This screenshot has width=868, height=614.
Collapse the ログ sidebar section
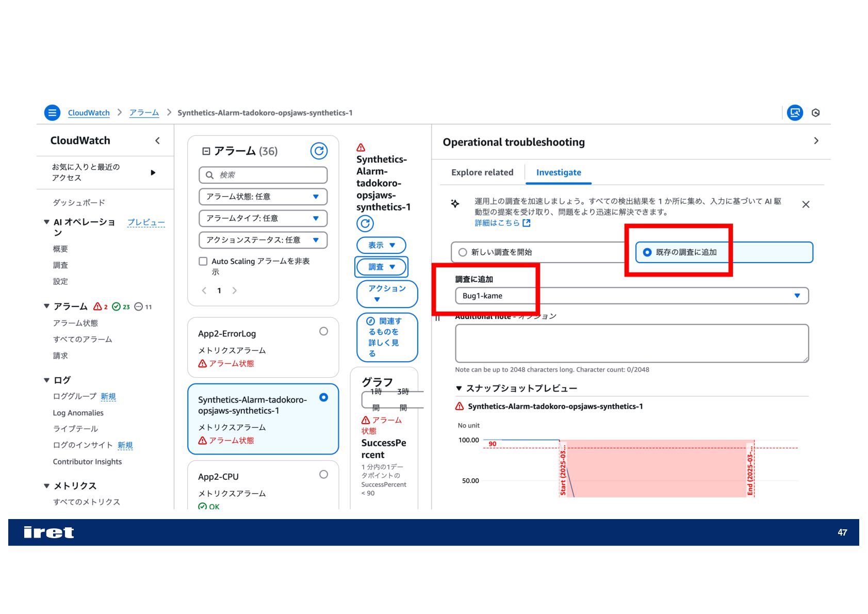pyautogui.click(x=47, y=380)
